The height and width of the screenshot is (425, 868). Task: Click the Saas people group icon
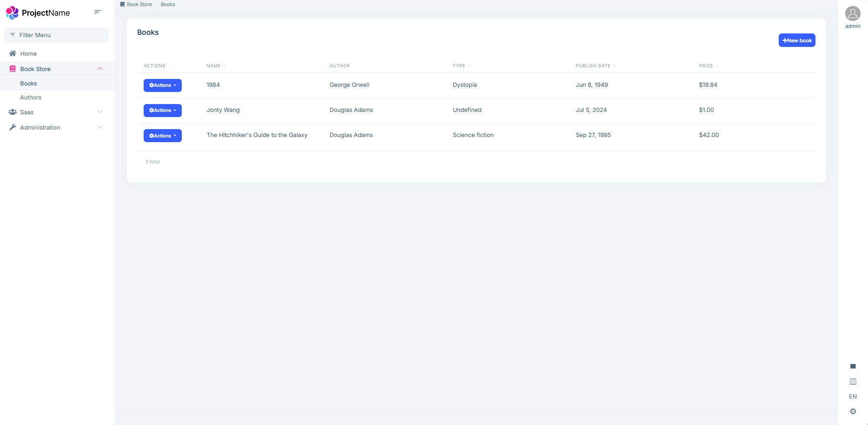click(13, 112)
